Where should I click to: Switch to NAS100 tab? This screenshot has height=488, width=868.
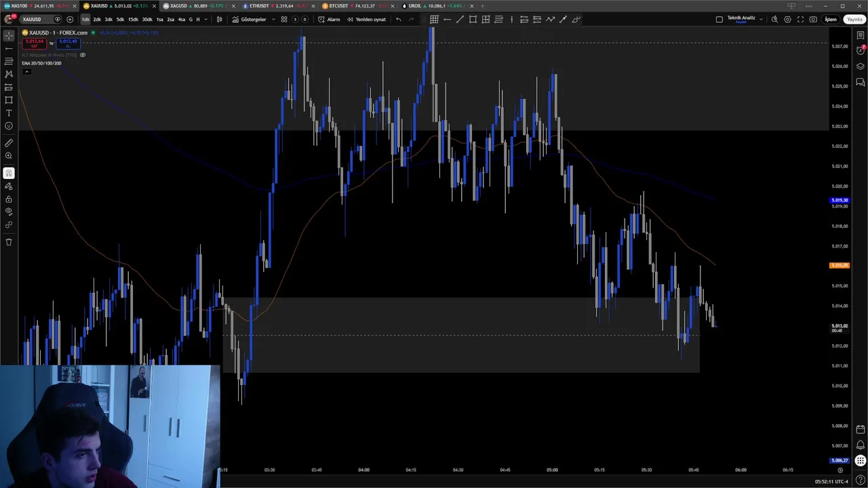[39, 6]
